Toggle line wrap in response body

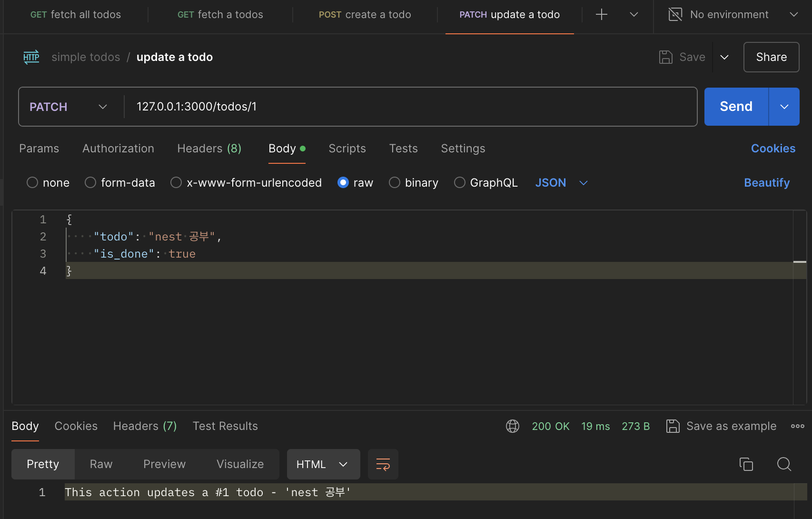(383, 464)
